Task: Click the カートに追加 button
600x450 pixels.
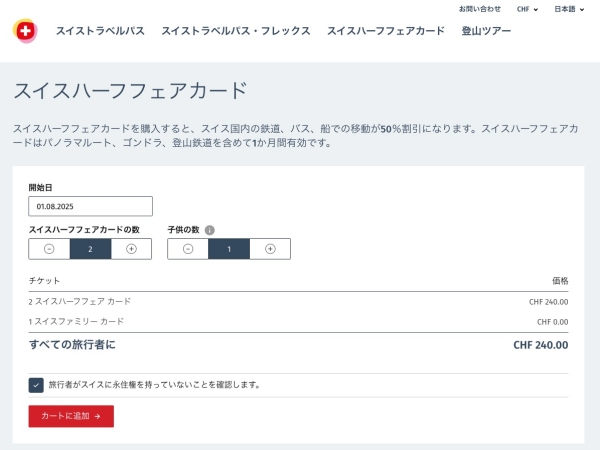Action: [x=71, y=416]
